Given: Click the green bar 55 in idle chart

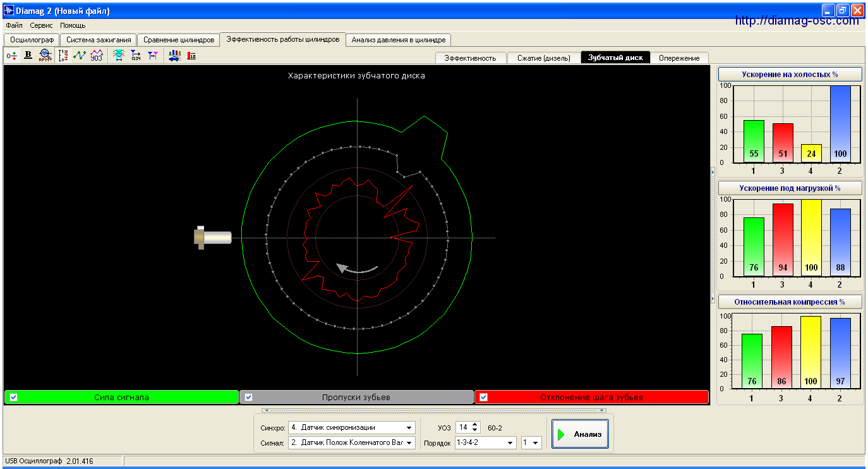Looking at the screenshot, I should click(754, 142).
